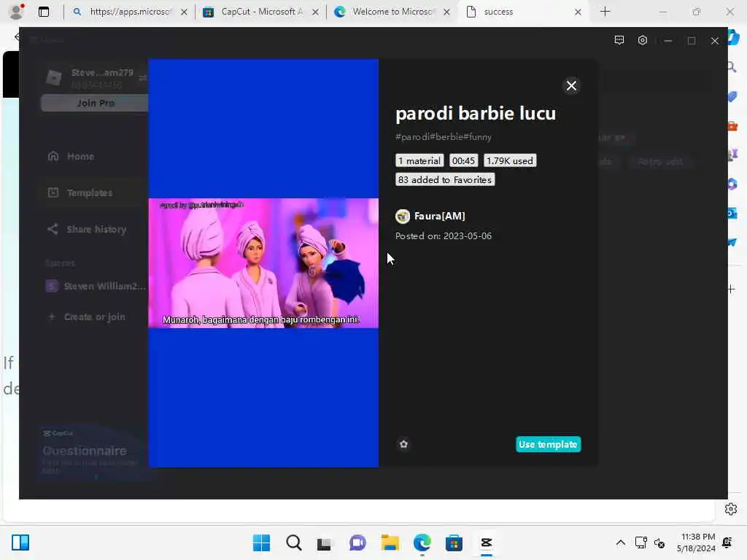Open Faura[AM] creator avatar
This screenshot has height=560, width=747.
point(403,216)
